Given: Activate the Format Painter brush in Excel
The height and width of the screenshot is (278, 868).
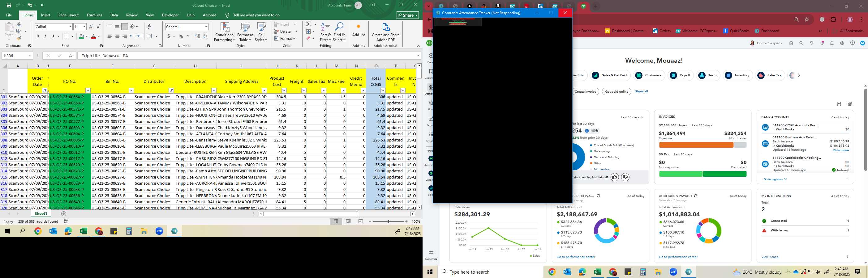Looking at the screenshot, I should tap(19, 38).
